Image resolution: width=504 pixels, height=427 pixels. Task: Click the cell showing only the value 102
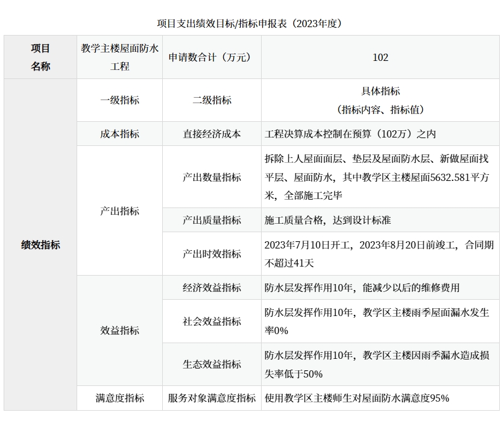coord(380,57)
